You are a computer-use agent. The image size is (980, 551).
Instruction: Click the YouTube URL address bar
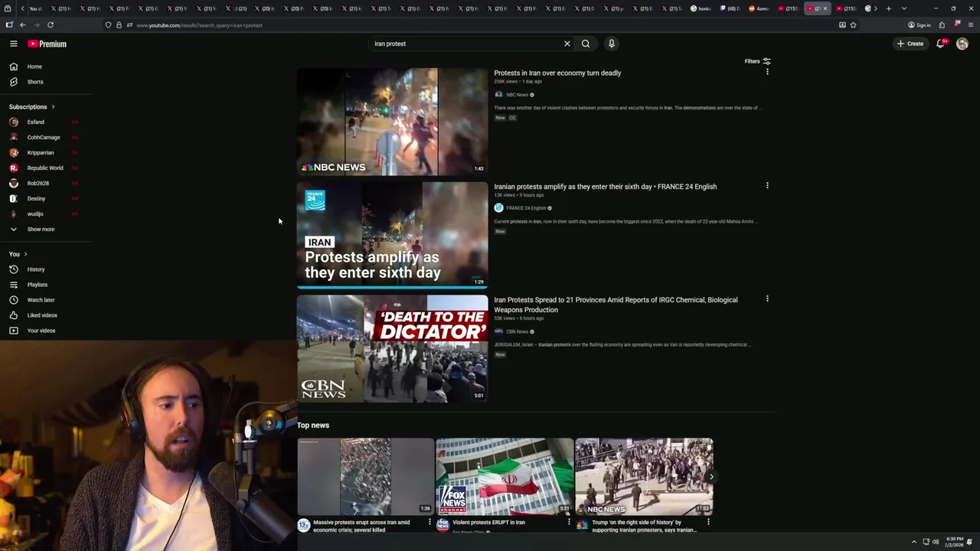482,25
